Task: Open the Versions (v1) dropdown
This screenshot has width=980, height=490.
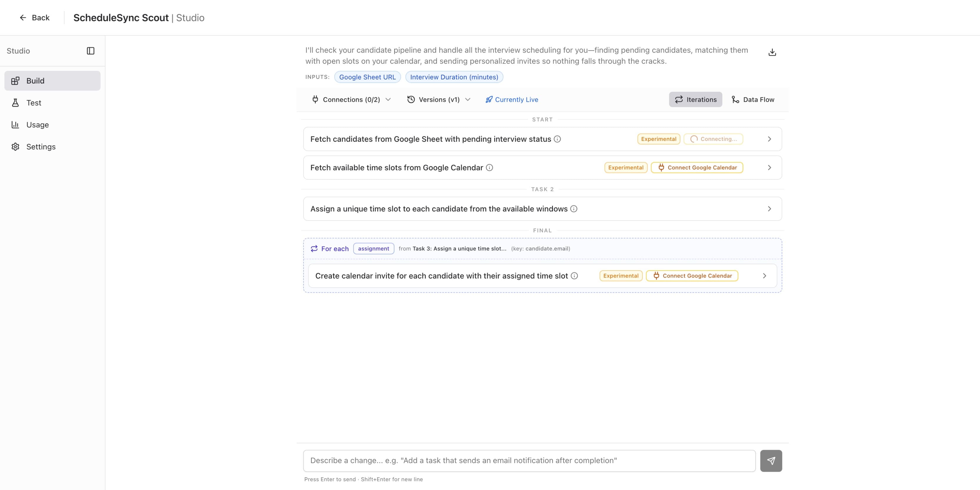Action: click(x=438, y=99)
